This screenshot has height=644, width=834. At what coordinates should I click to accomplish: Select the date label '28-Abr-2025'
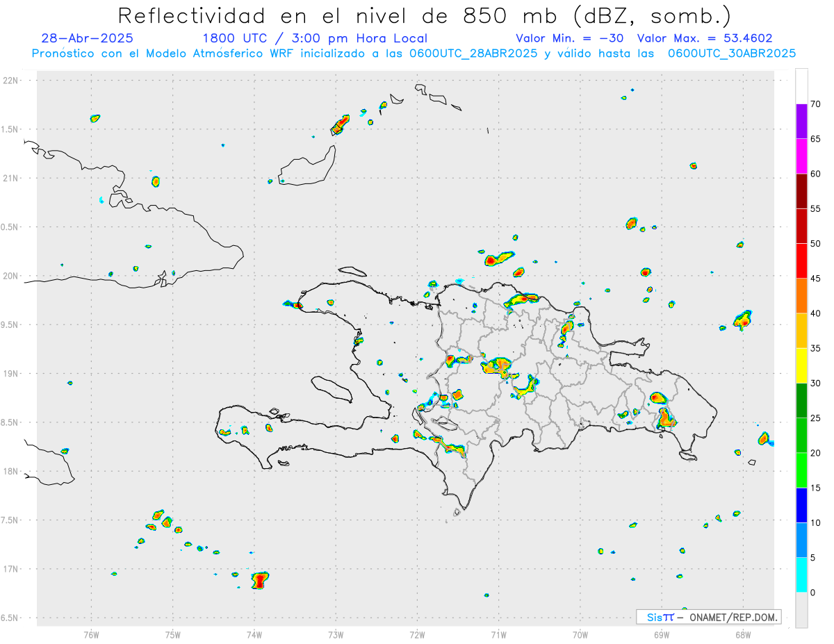point(87,39)
